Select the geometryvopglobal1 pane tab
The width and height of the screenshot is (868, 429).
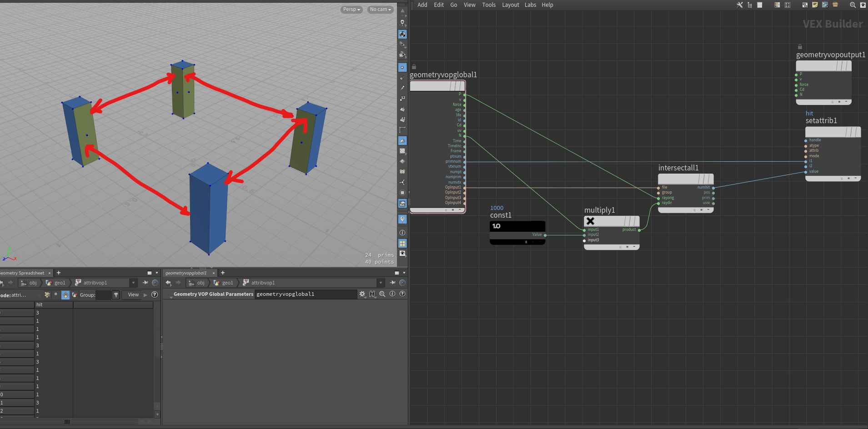(186, 273)
